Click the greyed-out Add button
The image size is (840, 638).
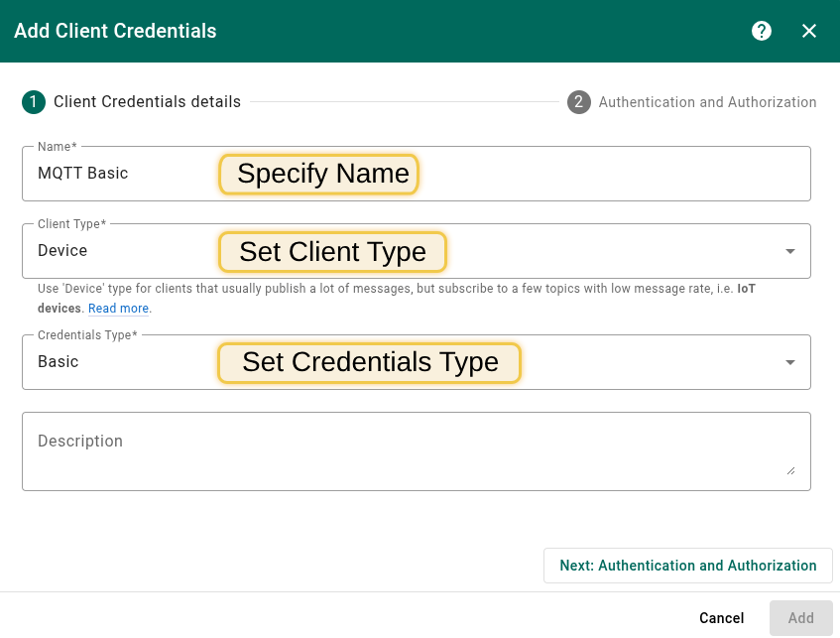(800, 618)
